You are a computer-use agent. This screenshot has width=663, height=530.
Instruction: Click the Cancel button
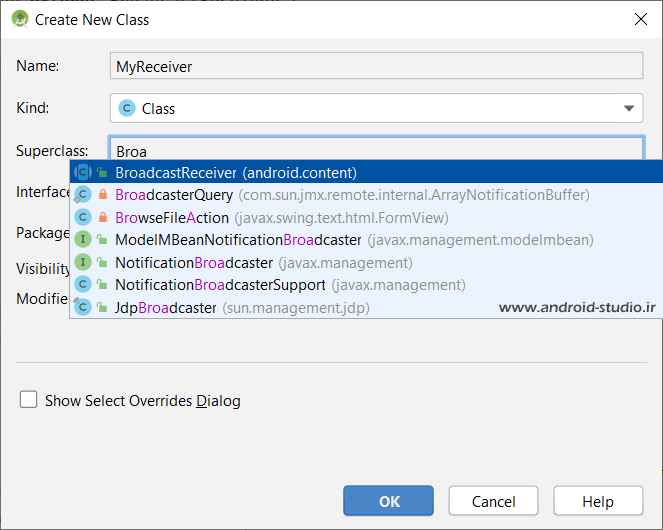point(494,501)
